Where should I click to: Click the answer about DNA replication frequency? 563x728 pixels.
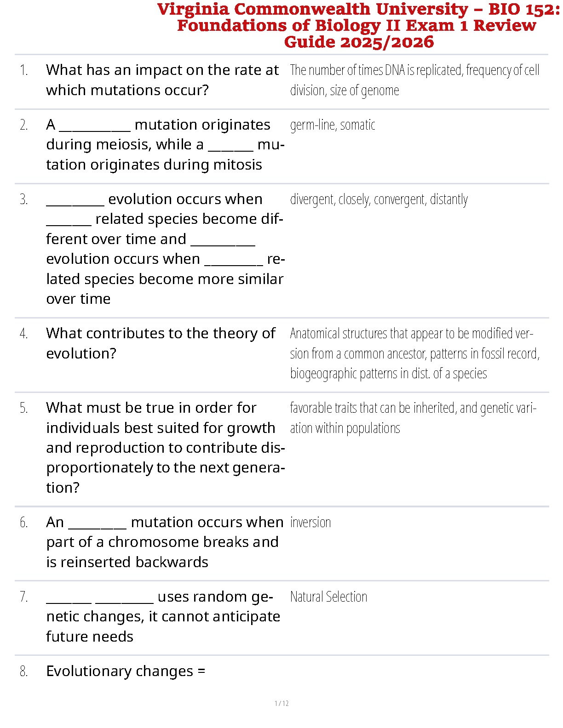[414, 80]
